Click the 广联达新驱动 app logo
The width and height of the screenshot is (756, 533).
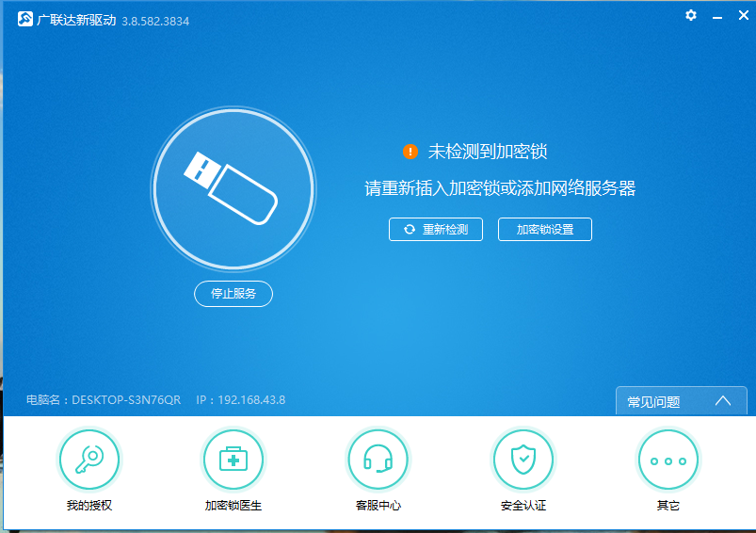click(x=25, y=19)
